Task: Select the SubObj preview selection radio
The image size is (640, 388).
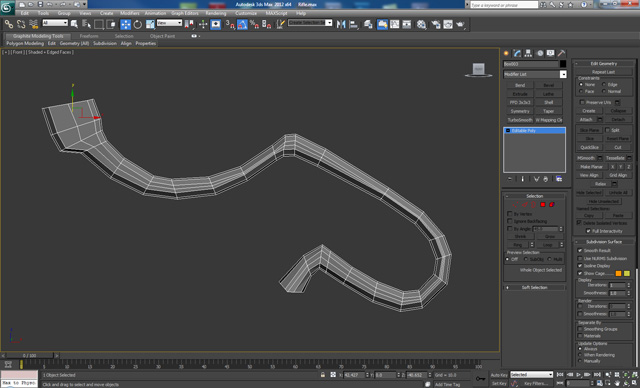Action: coord(526,259)
